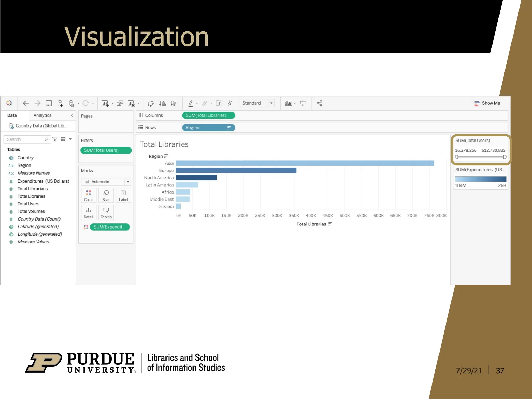The height and width of the screenshot is (399, 532).
Task: Select the Expenditures (US Dollars) field
Action: [43, 181]
